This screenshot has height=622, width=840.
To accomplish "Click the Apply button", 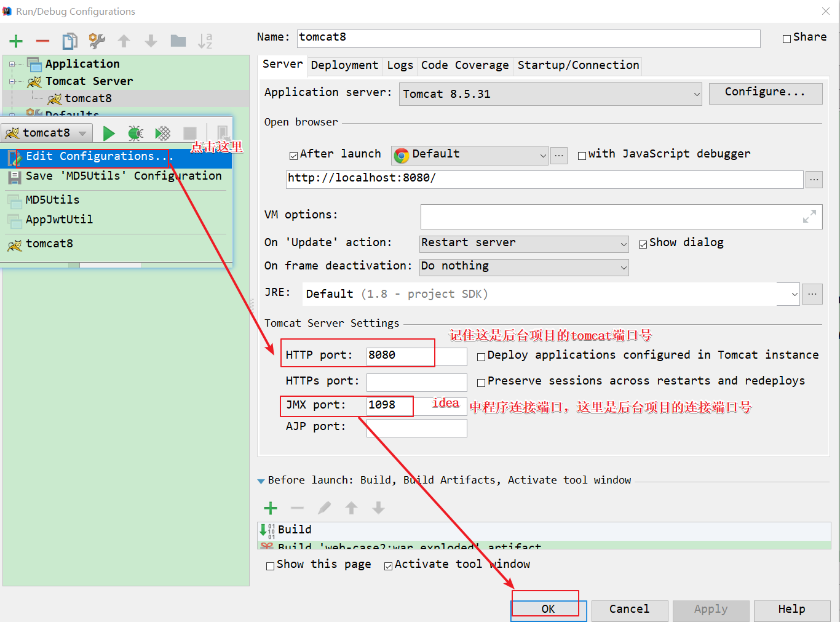I will coord(711,610).
